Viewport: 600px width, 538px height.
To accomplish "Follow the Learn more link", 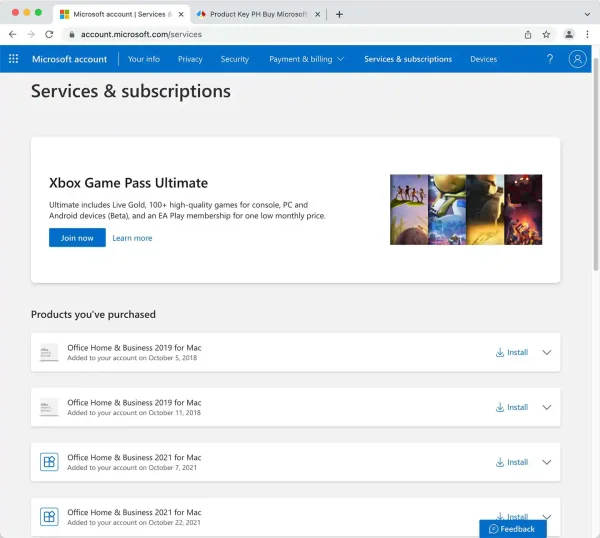I will (132, 238).
